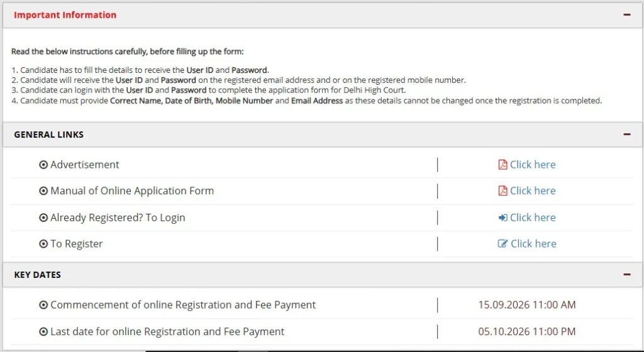Click the Important Information header title
644x352 pixels.
point(65,14)
